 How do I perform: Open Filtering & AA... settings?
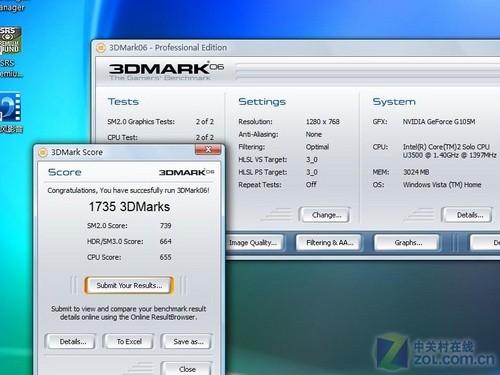point(330,243)
